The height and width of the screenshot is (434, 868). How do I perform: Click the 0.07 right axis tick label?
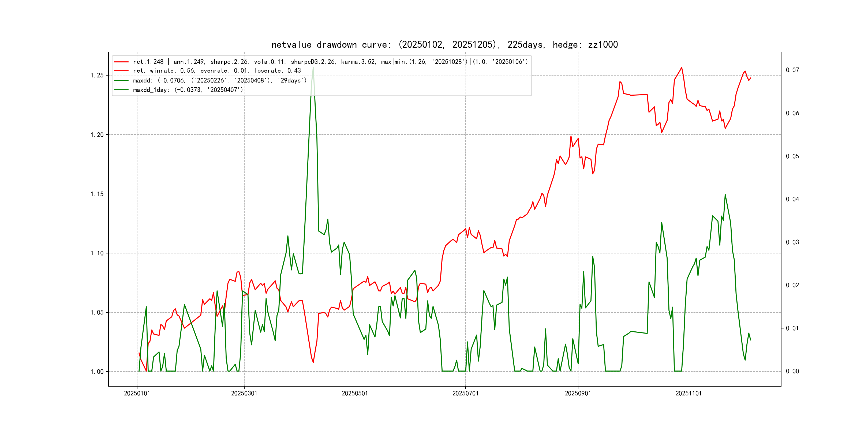(x=792, y=70)
